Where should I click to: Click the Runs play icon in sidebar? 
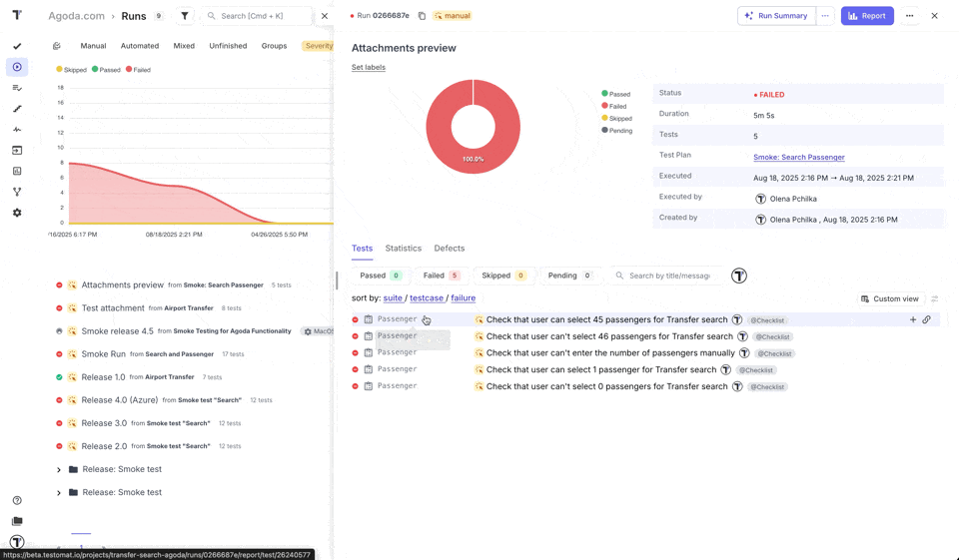(17, 67)
